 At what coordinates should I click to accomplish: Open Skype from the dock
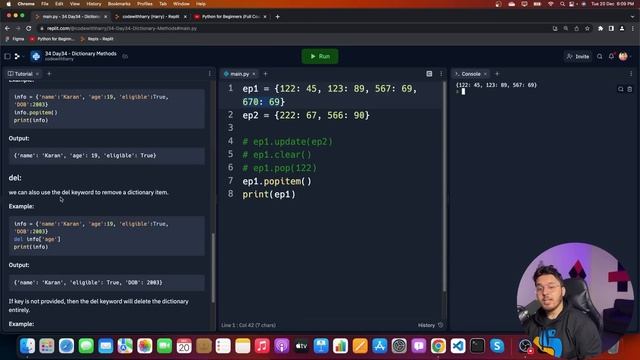click(497, 346)
